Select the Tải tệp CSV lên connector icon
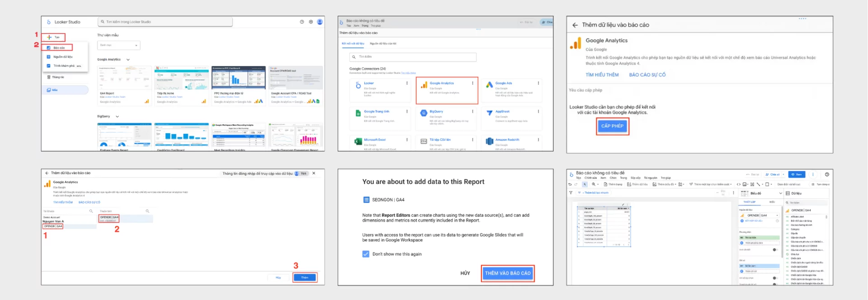Screen dimensions: 868x300 tap(424, 141)
